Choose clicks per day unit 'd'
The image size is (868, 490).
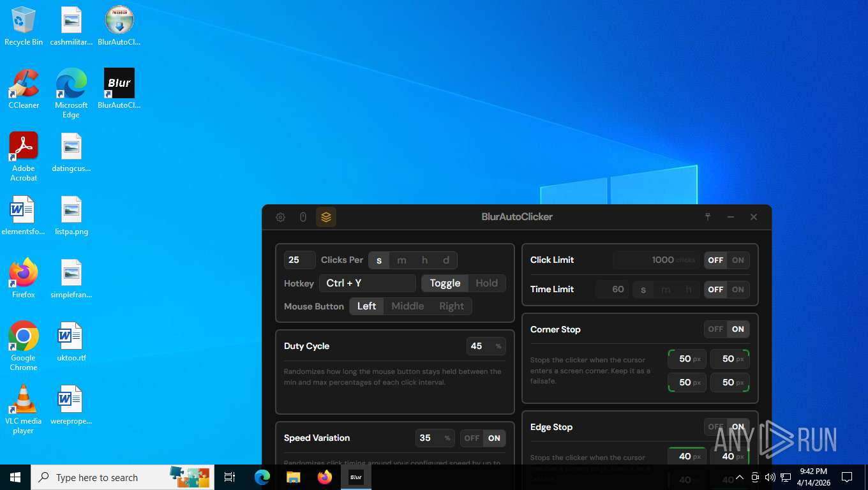pyautogui.click(x=446, y=260)
